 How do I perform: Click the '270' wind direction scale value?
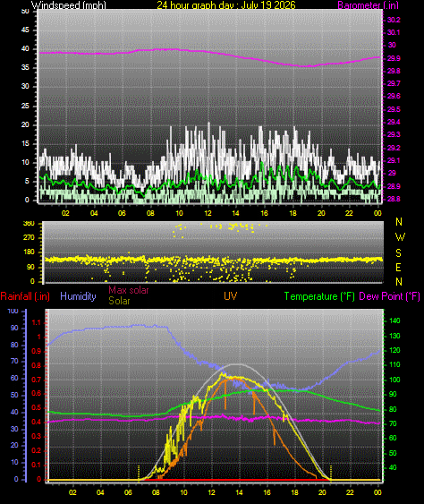pyautogui.click(x=29, y=238)
